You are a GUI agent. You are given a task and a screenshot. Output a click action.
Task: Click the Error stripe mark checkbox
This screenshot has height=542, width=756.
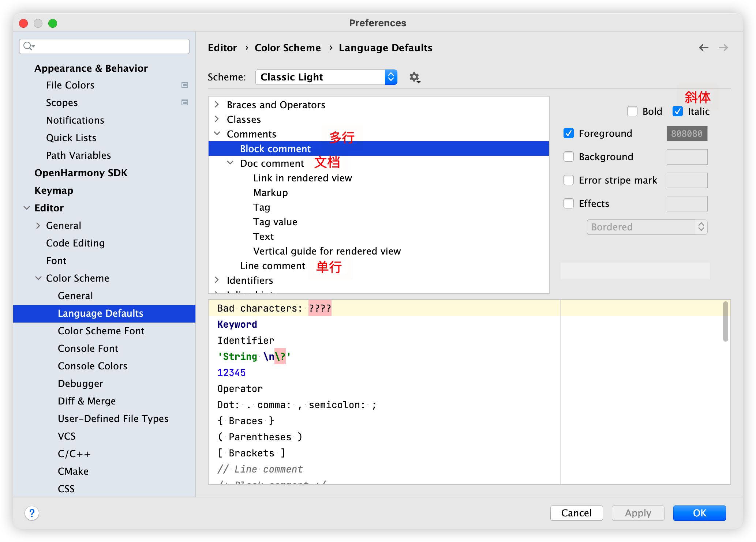coord(568,180)
